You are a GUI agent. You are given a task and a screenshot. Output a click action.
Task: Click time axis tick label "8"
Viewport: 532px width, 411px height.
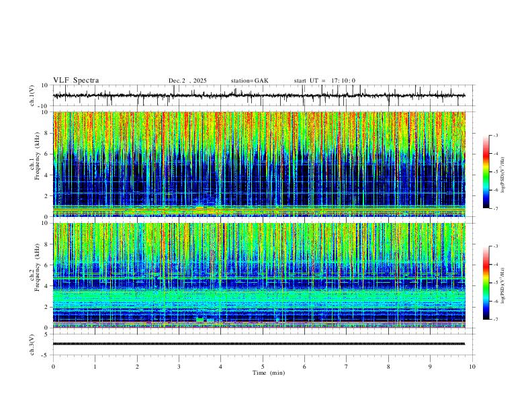tap(388, 367)
